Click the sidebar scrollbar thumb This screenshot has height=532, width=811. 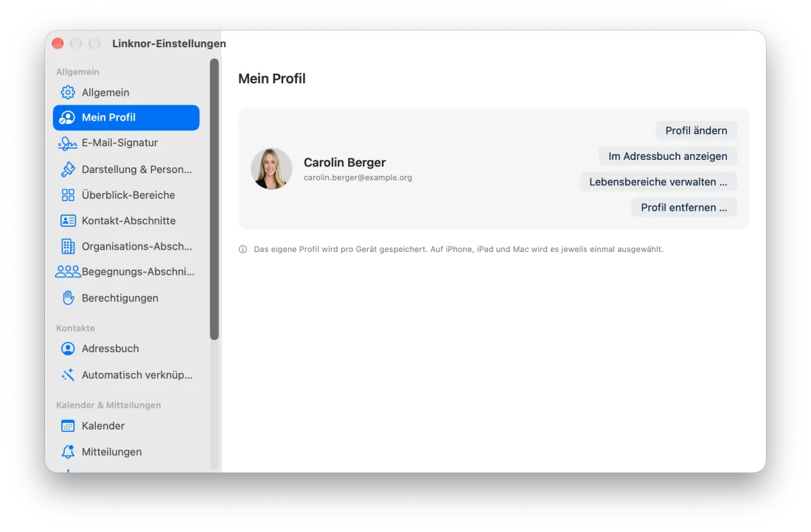(215, 200)
